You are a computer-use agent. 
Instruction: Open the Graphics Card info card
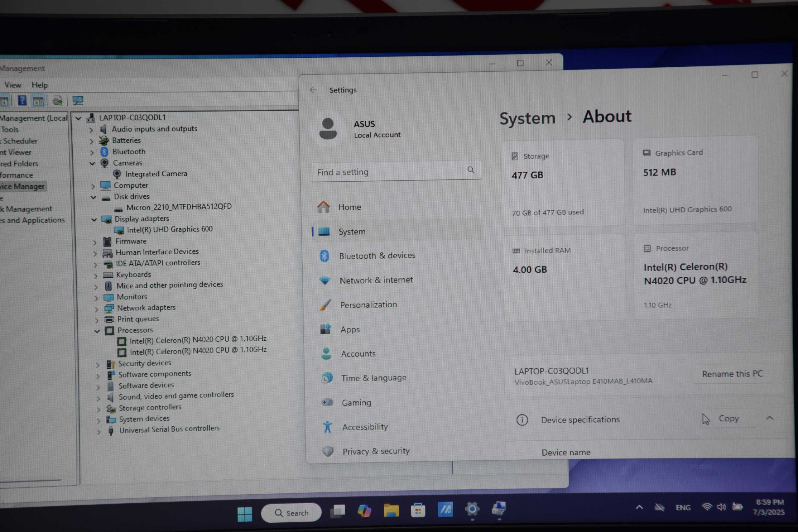point(695,180)
